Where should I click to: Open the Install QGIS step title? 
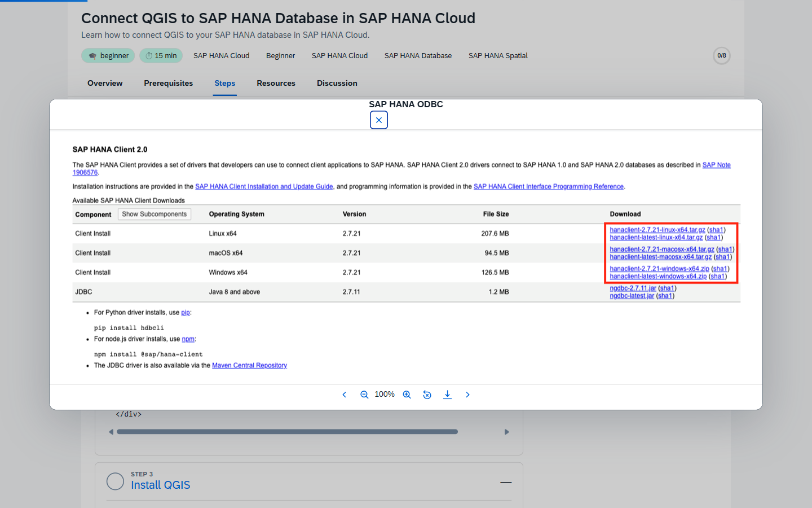point(160,485)
